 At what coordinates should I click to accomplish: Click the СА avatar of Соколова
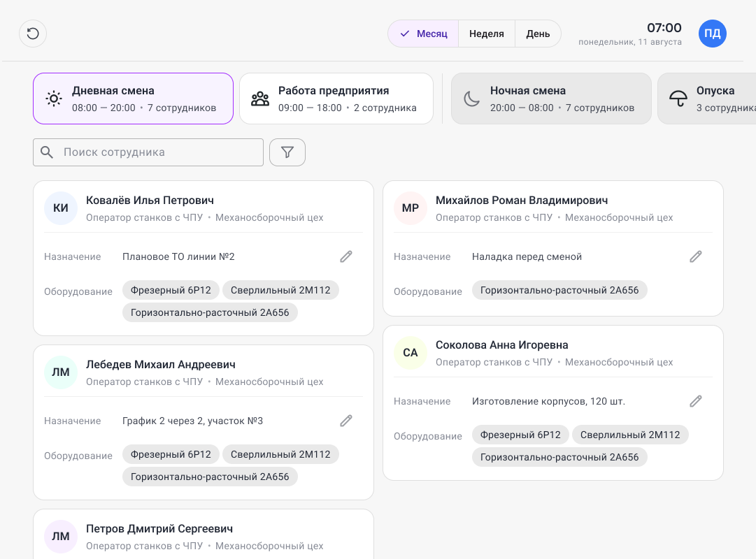click(411, 353)
